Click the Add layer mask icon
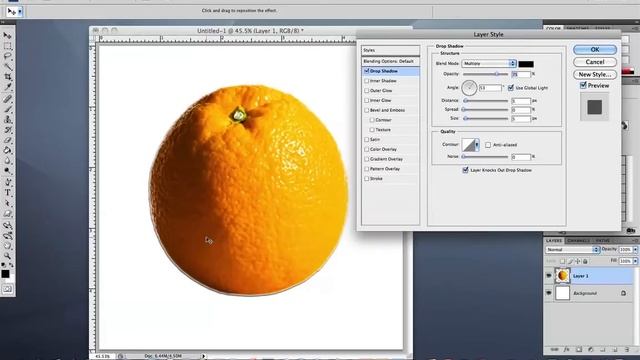The height and width of the screenshot is (360, 640). (x=579, y=350)
